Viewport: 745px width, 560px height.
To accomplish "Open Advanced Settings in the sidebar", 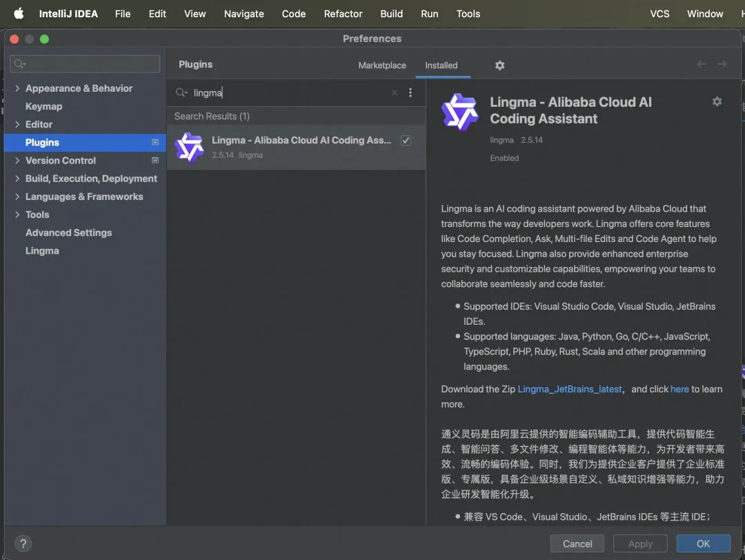I will (68, 232).
